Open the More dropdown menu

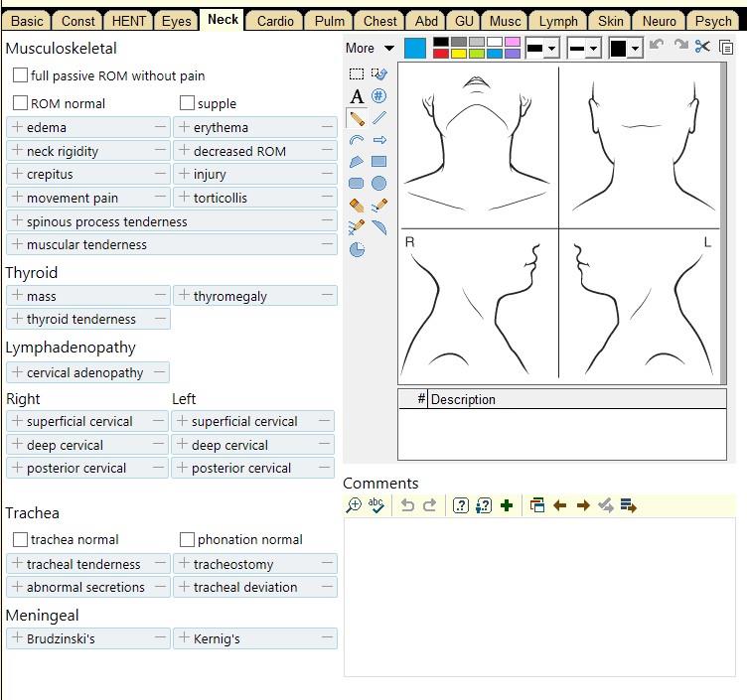(370, 48)
